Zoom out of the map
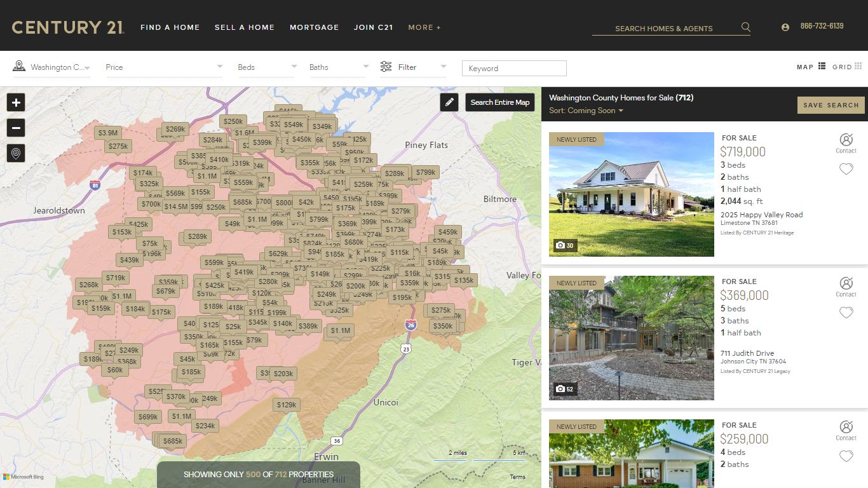 click(16, 128)
